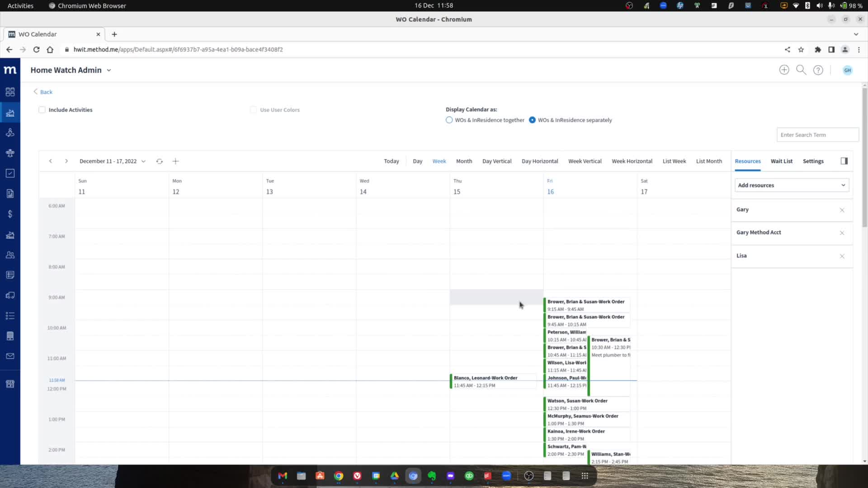Open the truck dispatch icon in sidebar

(x=10, y=295)
